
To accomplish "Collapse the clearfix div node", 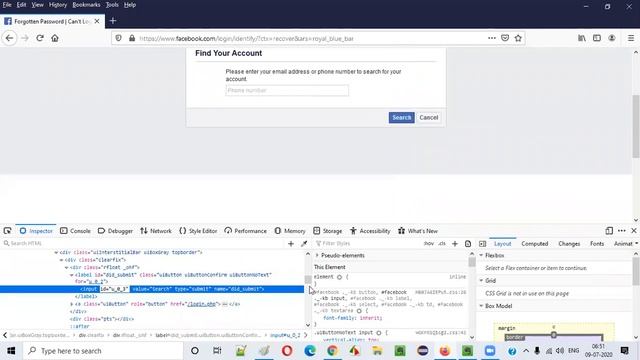I will pos(61,260).
